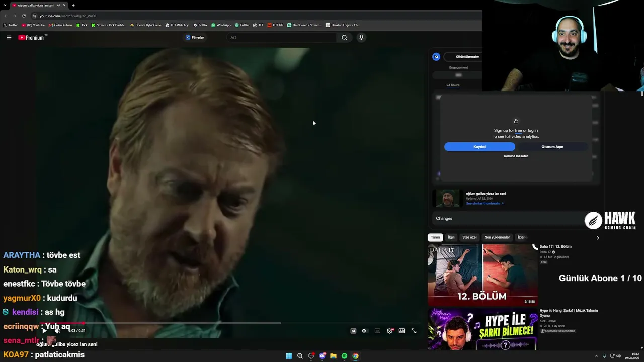This screenshot has height=362, width=644.
Task: Switch to theater mode
Action: coord(401,331)
